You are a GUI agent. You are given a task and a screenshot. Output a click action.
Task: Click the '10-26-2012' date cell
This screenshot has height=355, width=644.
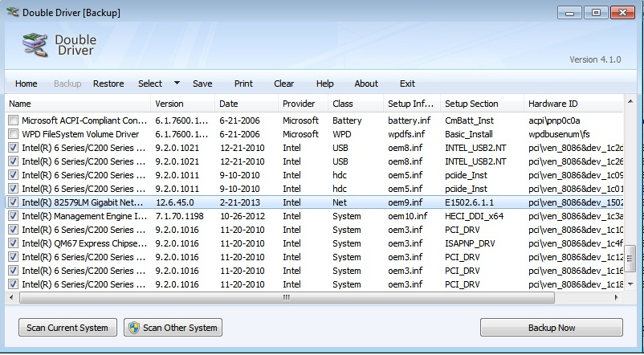point(242,216)
